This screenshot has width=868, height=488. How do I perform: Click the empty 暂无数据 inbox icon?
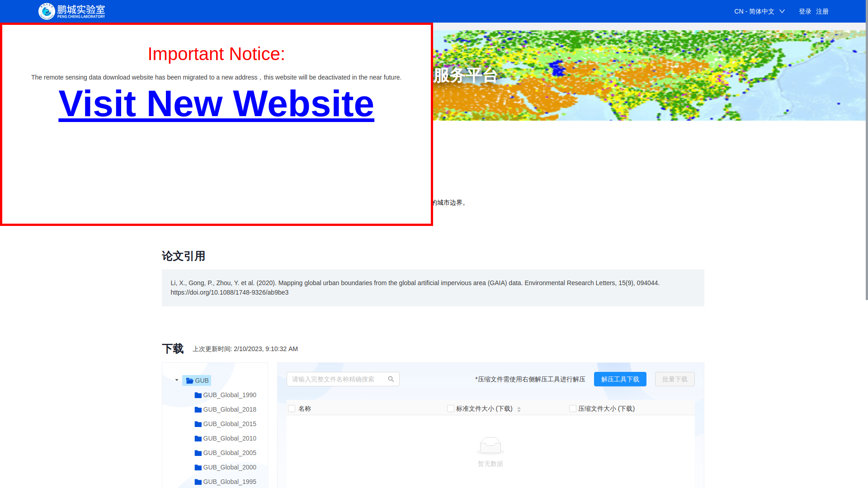click(490, 446)
